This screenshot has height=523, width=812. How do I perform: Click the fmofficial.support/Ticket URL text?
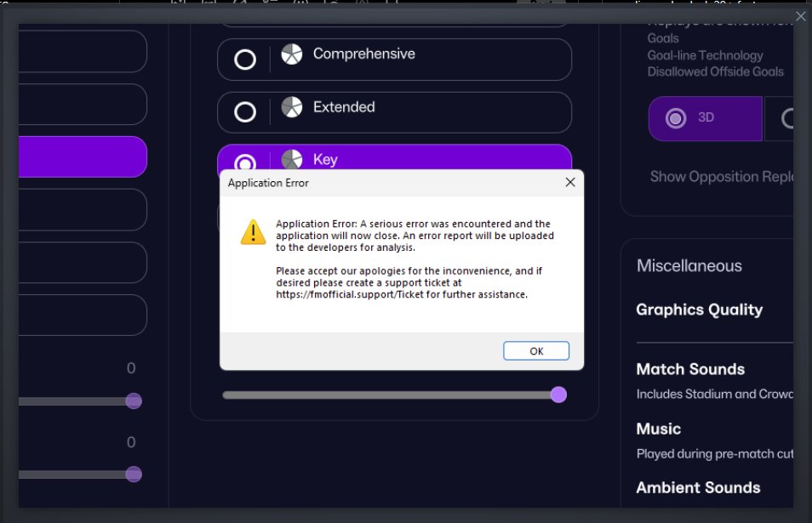tap(350, 294)
